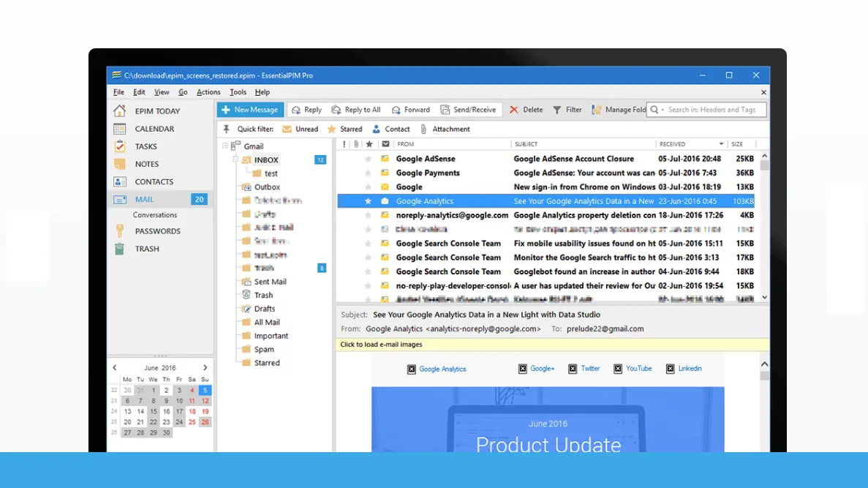Open the Twitter link in email
The image size is (868, 488).
coord(590,368)
